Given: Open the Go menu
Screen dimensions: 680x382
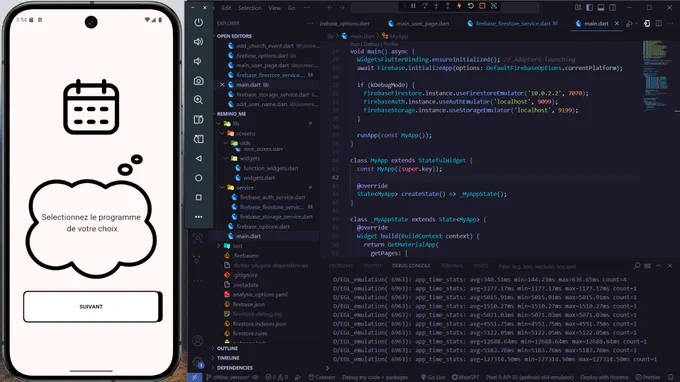Looking at the screenshot, I should pos(291,8).
